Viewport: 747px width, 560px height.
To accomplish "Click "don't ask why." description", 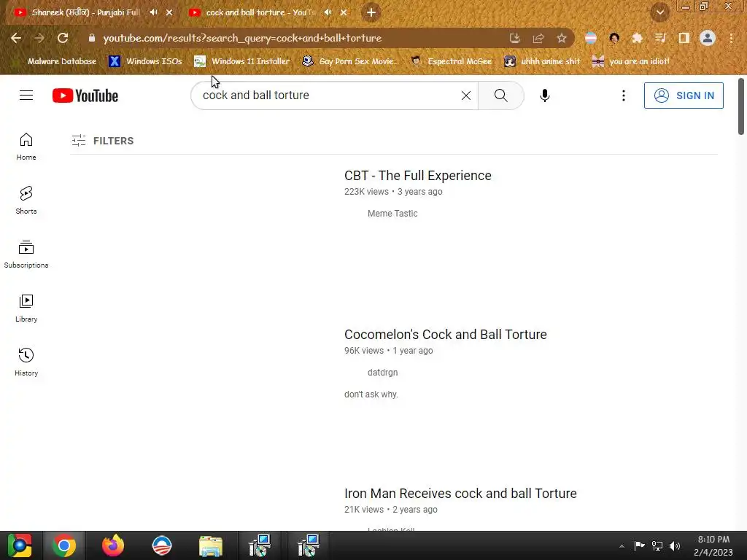I will pos(371,394).
